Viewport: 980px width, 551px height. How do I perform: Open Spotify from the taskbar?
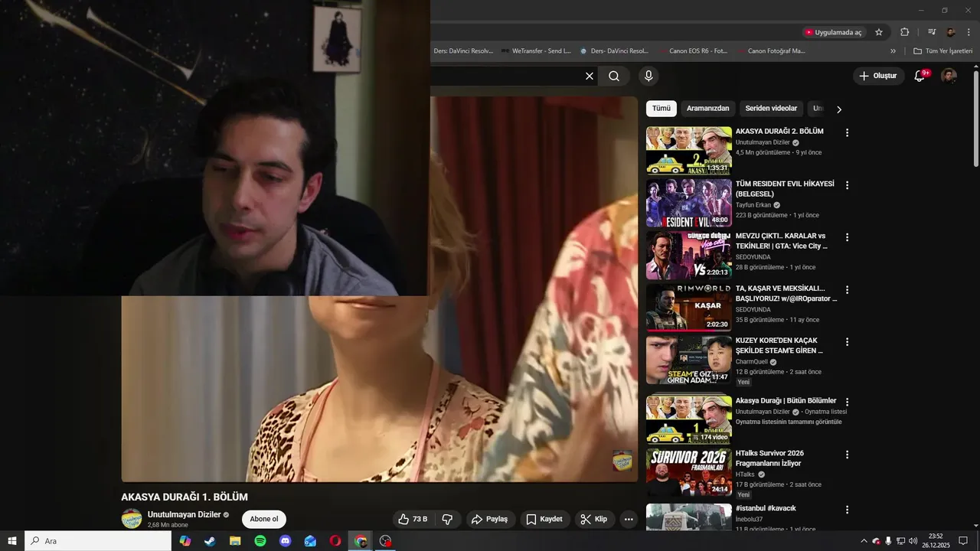pyautogui.click(x=260, y=541)
